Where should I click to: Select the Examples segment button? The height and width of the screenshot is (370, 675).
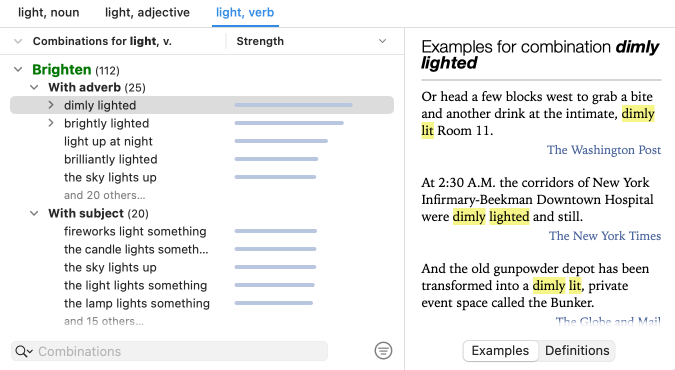(500, 351)
